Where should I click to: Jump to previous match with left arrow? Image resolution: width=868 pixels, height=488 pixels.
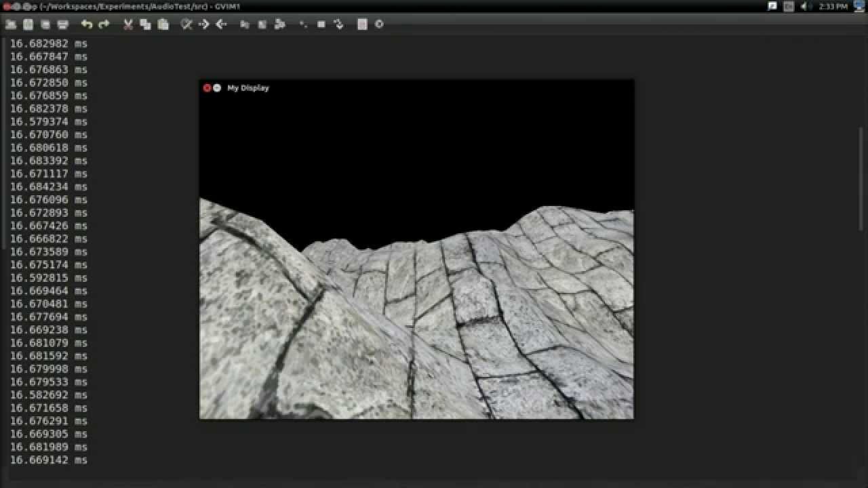pyautogui.click(x=221, y=24)
